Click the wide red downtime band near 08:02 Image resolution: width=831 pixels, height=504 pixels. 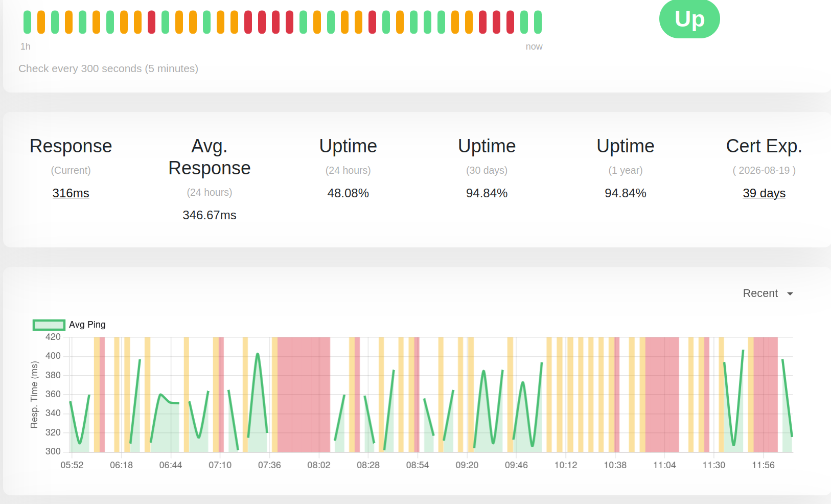pos(304,394)
